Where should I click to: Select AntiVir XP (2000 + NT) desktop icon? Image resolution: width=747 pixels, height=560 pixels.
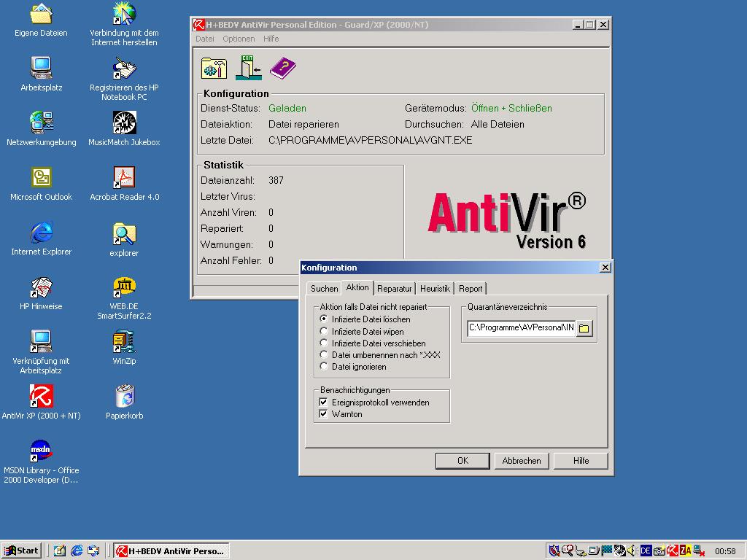point(41,402)
